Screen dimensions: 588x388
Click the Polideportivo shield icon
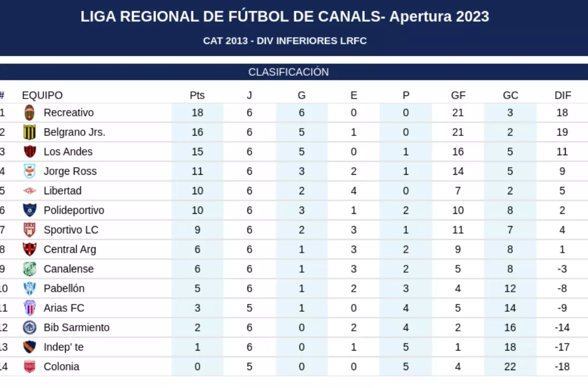click(29, 210)
